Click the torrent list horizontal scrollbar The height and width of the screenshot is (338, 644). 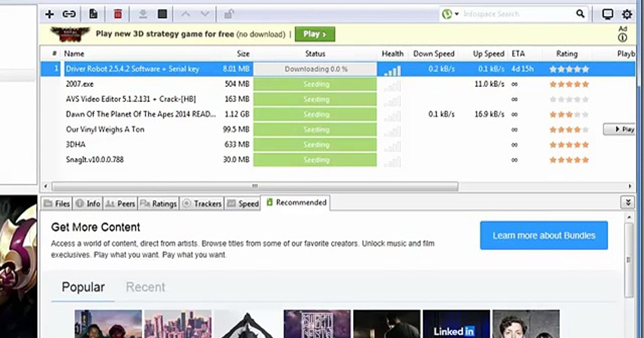point(255,186)
